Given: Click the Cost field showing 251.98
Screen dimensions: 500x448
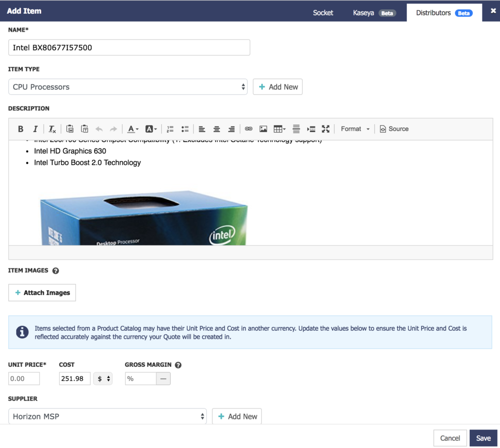Looking at the screenshot, I should coord(75,379).
